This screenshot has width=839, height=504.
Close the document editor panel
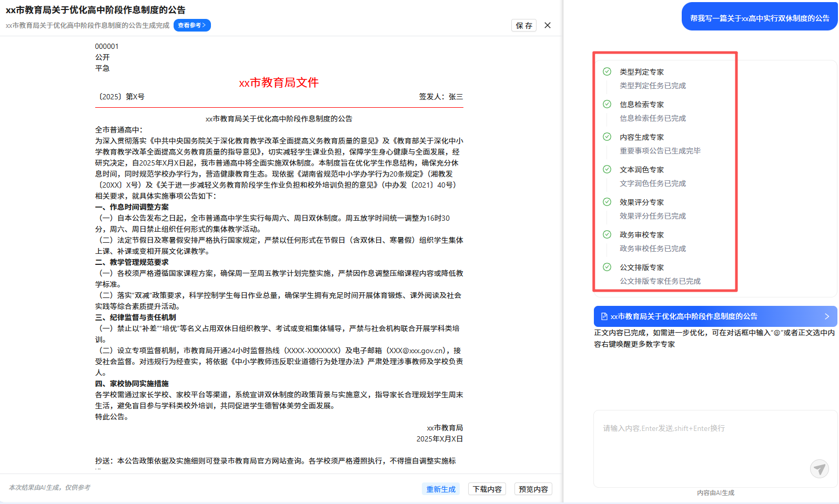548,25
